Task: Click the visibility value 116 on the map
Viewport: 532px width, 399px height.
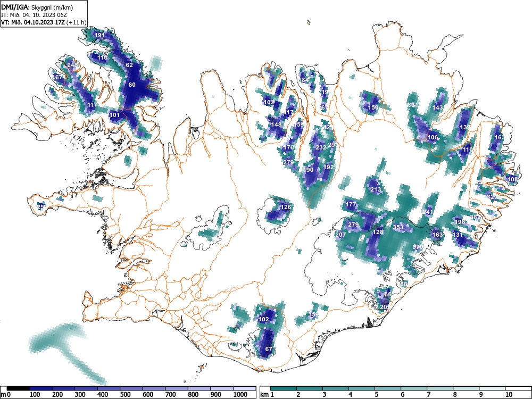Action: tap(102, 57)
